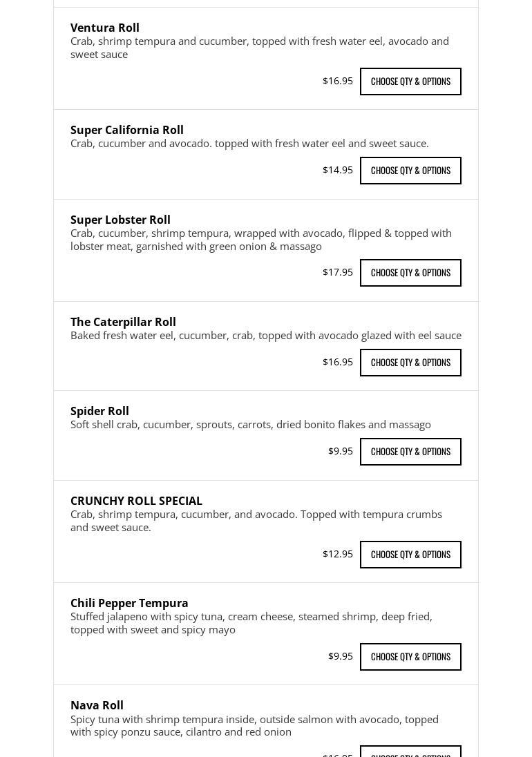The height and width of the screenshot is (757, 532).
Task: Choose qty & options for Crunchy Roll Special
Action: pos(410,555)
